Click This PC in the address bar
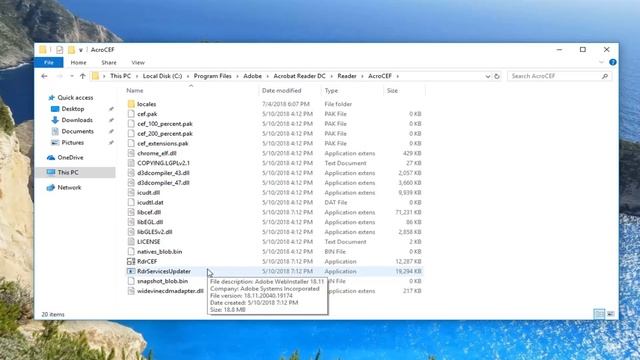The height and width of the screenshot is (360, 640). [x=120, y=76]
